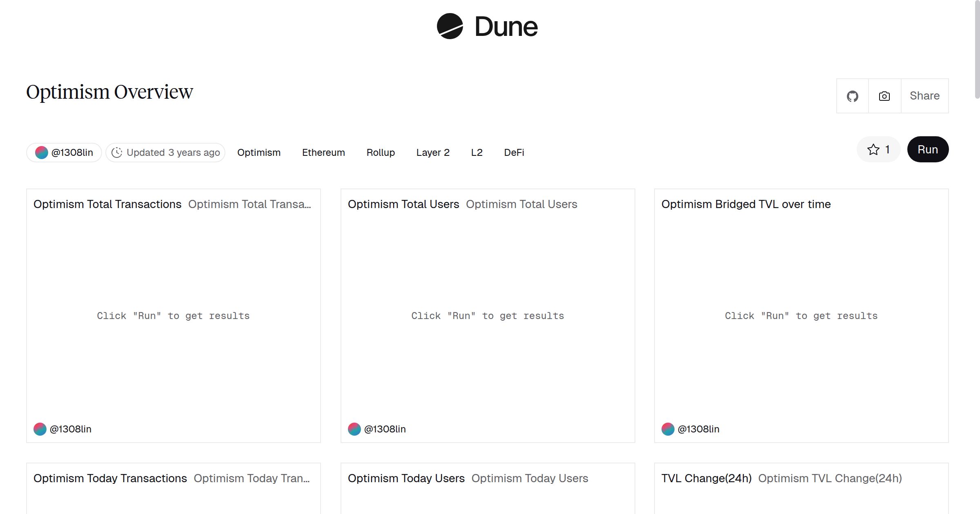This screenshot has height=514, width=980.
Task: Click 'Click "Run" to get results' in Total Transactions
Action: (173, 316)
